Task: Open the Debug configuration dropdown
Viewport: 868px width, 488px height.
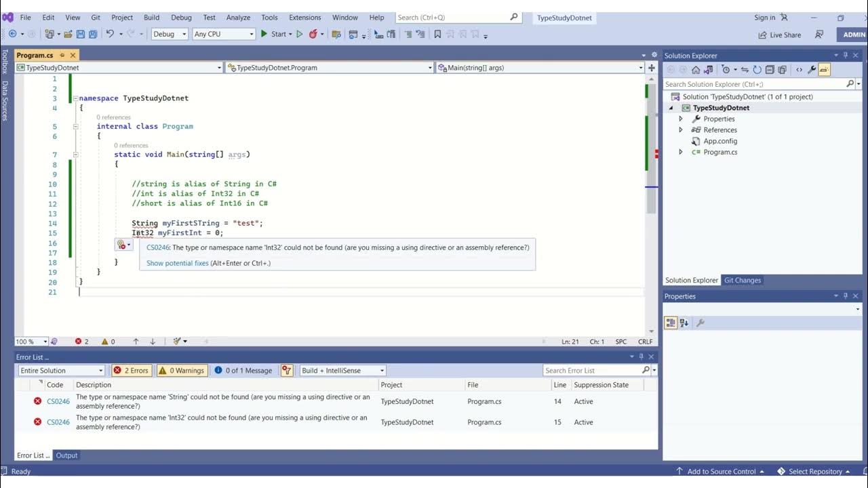Action: (x=170, y=34)
